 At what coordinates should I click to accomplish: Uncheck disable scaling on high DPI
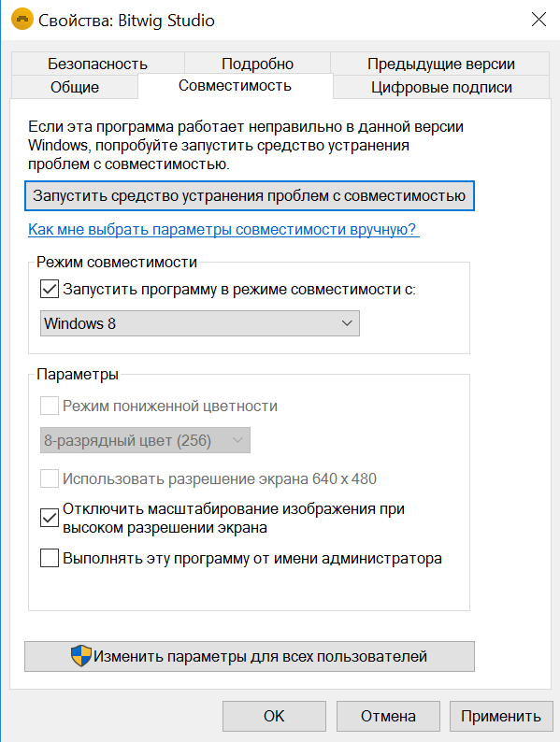pyautogui.click(x=50, y=518)
